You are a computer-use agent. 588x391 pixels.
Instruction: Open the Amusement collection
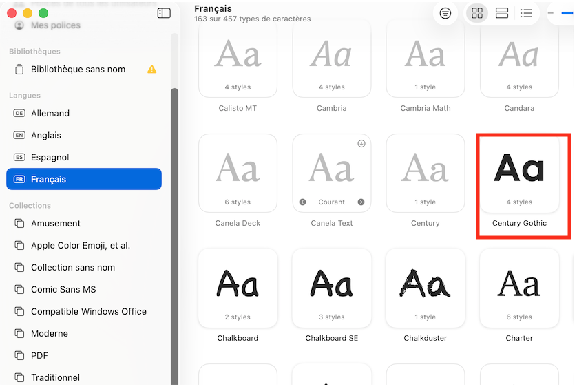pyautogui.click(x=84, y=224)
